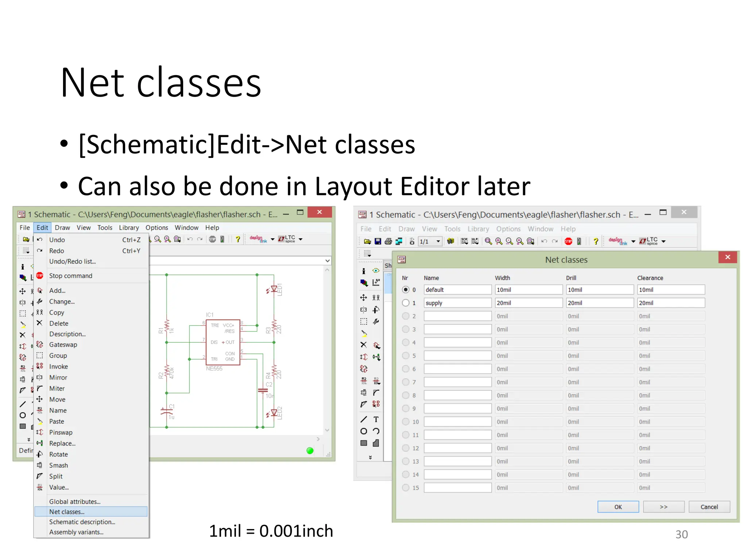Screen dimensions: 747x560
Task: Select the Rotate tool in right palette
Action: [x=376, y=310]
